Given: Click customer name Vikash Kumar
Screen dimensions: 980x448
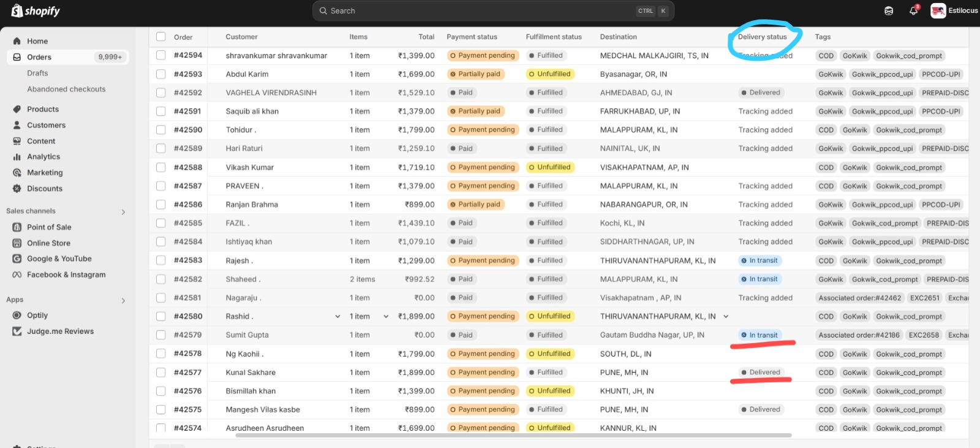Looking at the screenshot, I should pyautogui.click(x=250, y=167).
